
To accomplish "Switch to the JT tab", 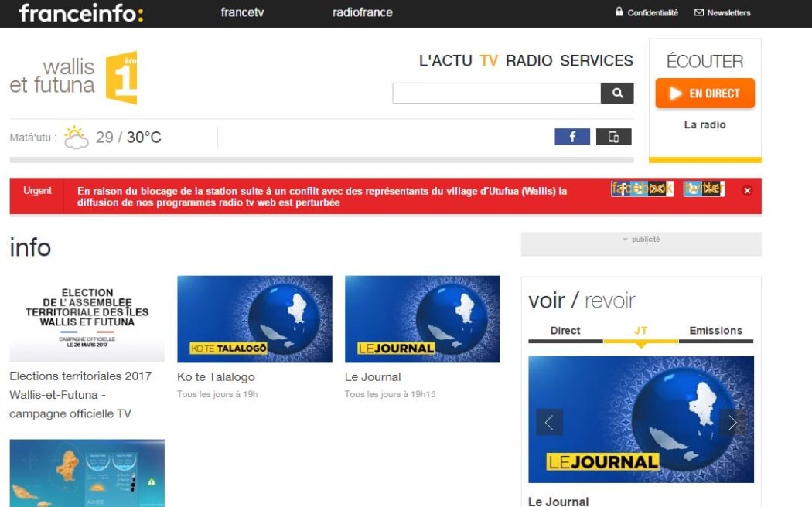I will pyautogui.click(x=640, y=331).
